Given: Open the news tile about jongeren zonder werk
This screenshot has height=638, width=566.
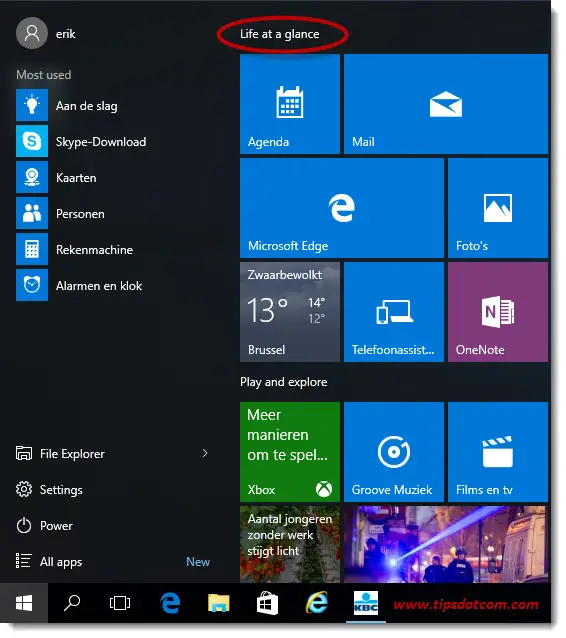Looking at the screenshot, I should point(290,544).
